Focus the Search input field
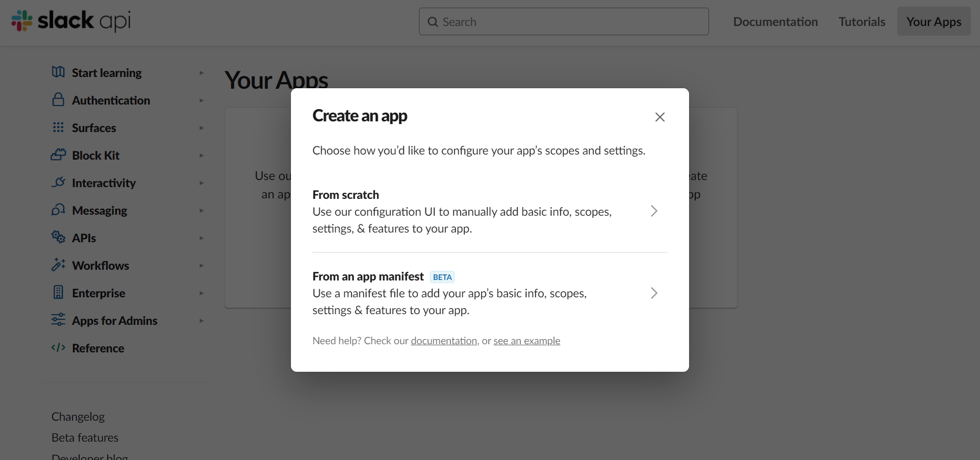 [564, 21]
